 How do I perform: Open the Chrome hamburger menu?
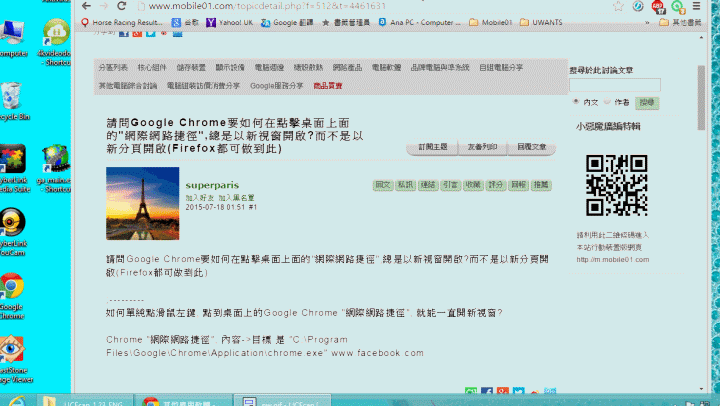pos(697,6)
